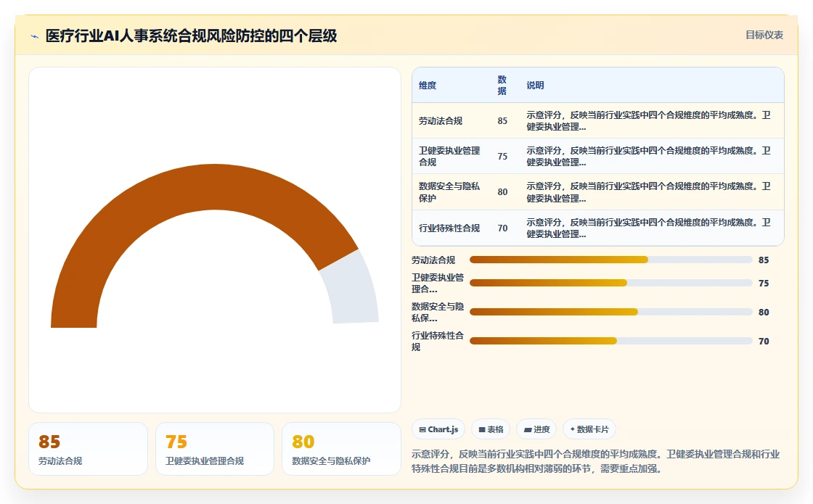Select the 数据卡片 tag
The width and height of the screenshot is (813, 504).
click(x=589, y=429)
